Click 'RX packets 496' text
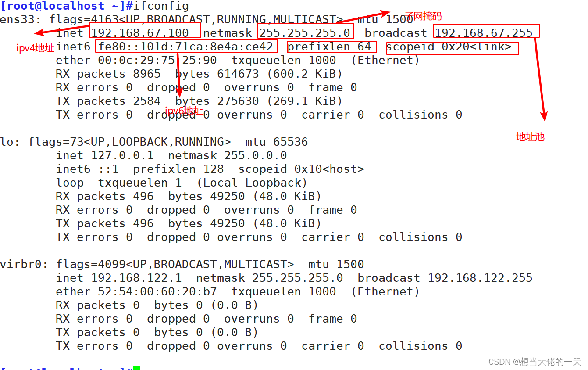 pyautogui.click(x=105, y=196)
